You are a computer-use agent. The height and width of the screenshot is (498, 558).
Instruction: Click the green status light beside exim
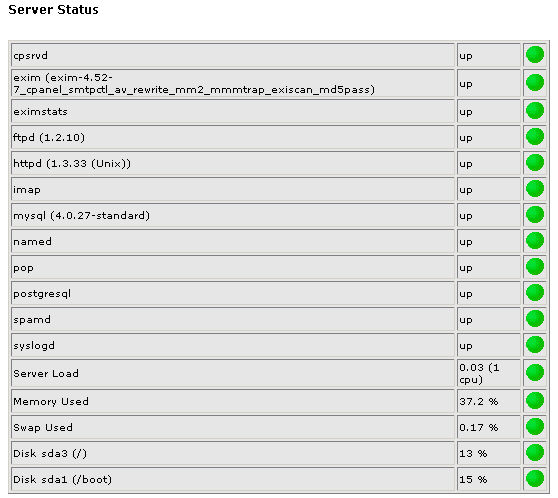click(x=535, y=83)
